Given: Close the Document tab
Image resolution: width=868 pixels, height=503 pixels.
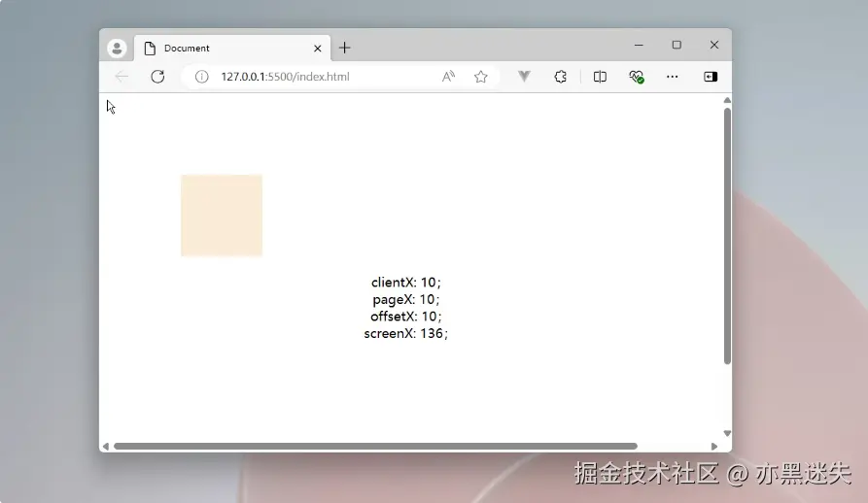Looking at the screenshot, I should click(317, 49).
